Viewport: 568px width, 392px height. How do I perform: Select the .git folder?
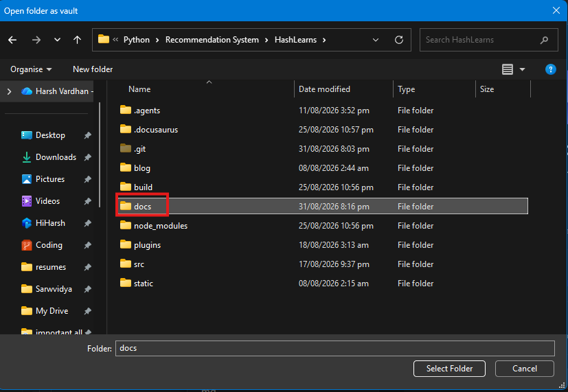coord(133,149)
